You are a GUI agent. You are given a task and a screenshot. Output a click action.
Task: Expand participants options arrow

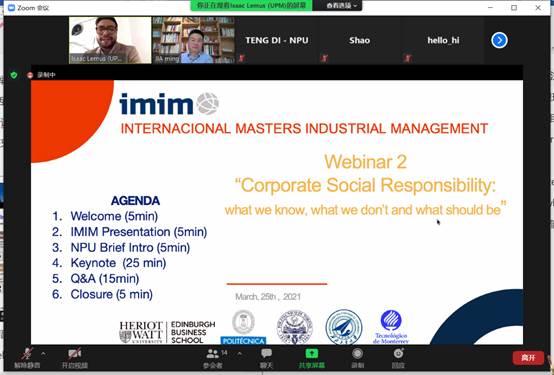tap(240, 353)
